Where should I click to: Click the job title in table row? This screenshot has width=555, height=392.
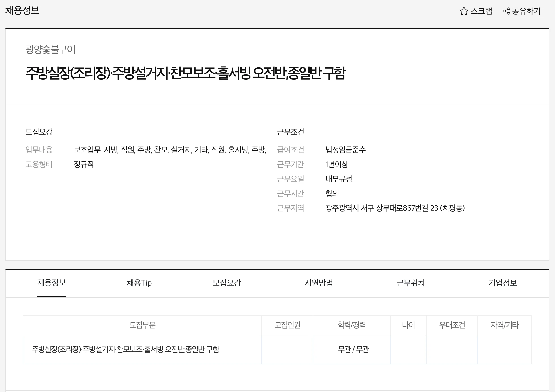pyautogui.click(x=126, y=350)
